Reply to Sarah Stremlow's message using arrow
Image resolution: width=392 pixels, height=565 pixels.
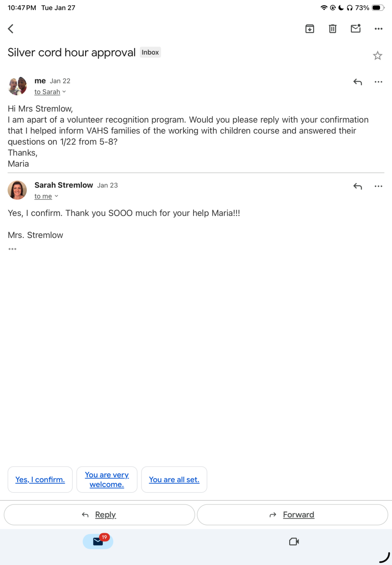click(358, 186)
